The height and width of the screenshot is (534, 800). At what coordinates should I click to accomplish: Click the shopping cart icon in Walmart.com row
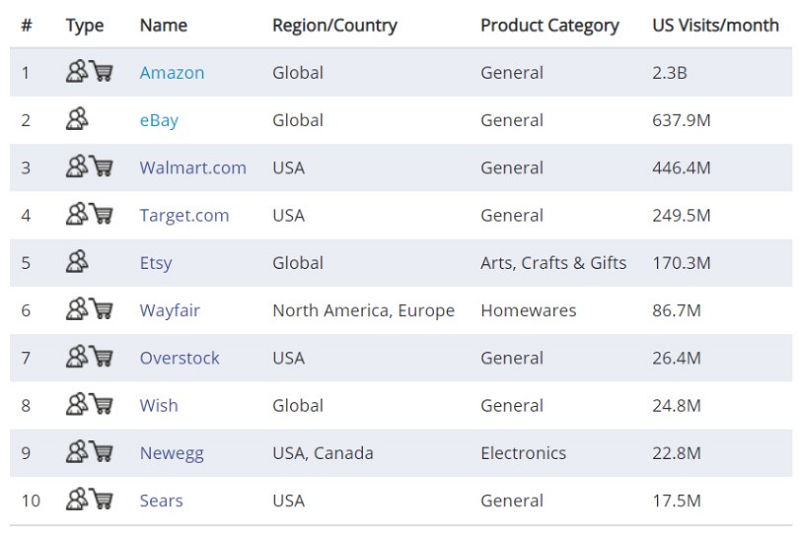click(x=101, y=167)
